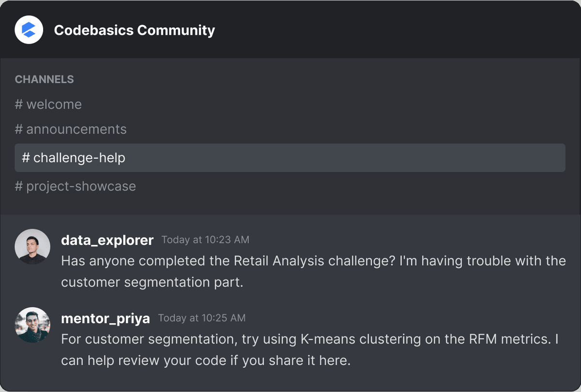Click the 'Today at 10:23 AM' timestamp
581x392 pixels.
point(205,240)
